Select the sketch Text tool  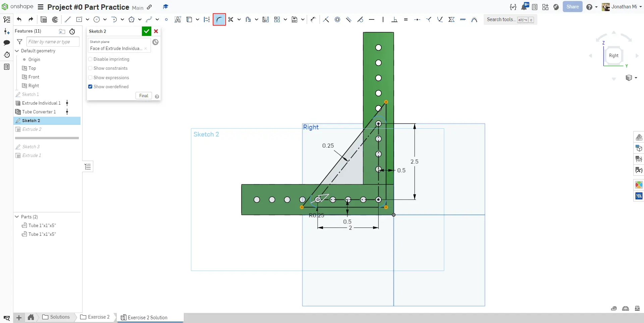click(178, 19)
